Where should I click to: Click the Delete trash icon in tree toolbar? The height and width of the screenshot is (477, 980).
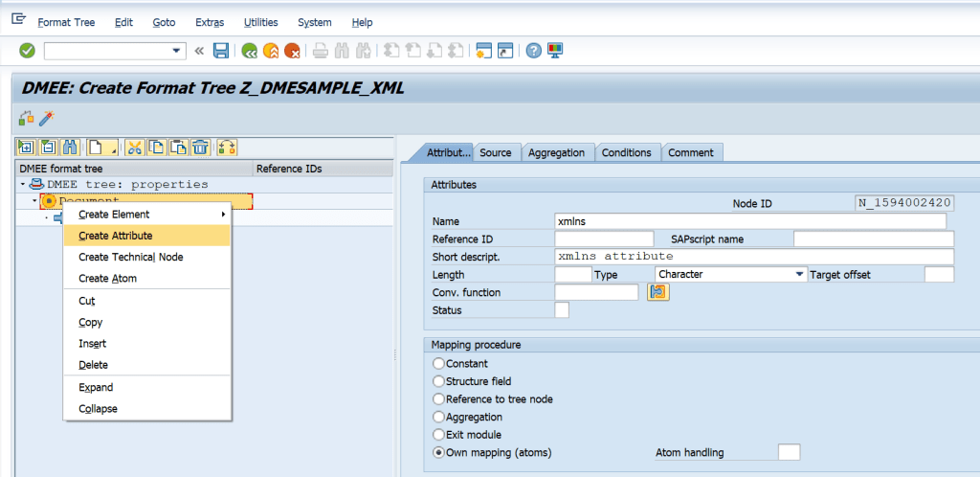click(x=200, y=148)
